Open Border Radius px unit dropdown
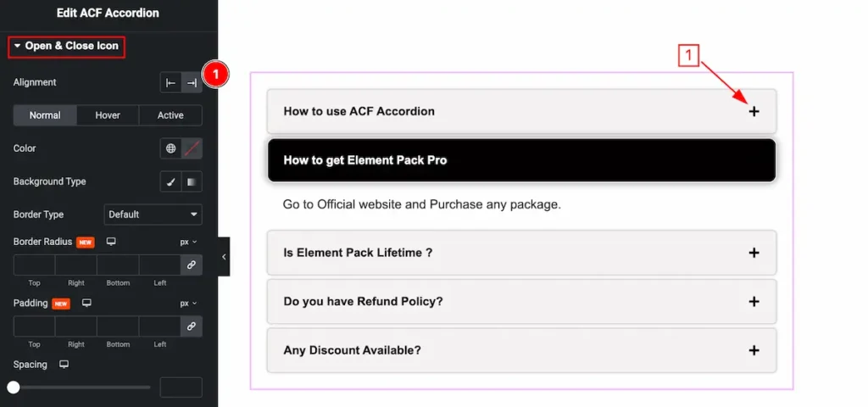The height and width of the screenshot is (407, 868). (187, 242)
